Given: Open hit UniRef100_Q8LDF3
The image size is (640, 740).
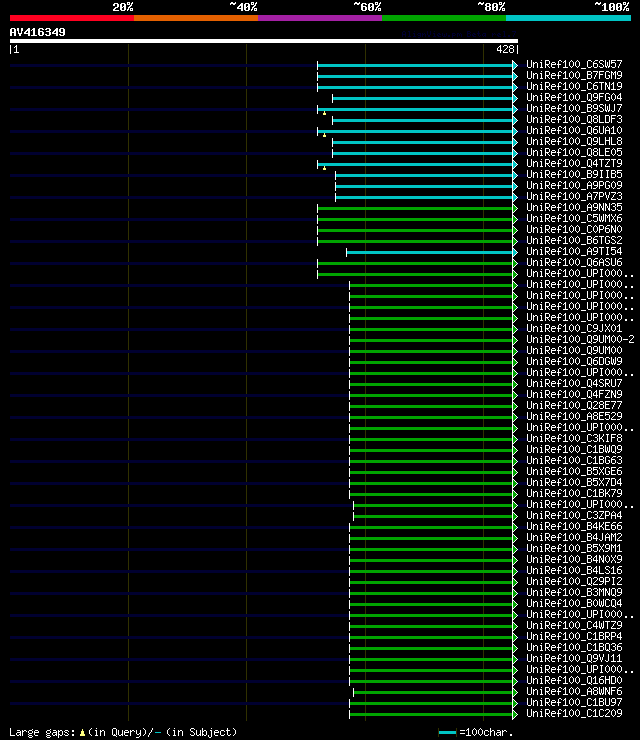Looking at the screenshot, I should click(x=574, y=119).
